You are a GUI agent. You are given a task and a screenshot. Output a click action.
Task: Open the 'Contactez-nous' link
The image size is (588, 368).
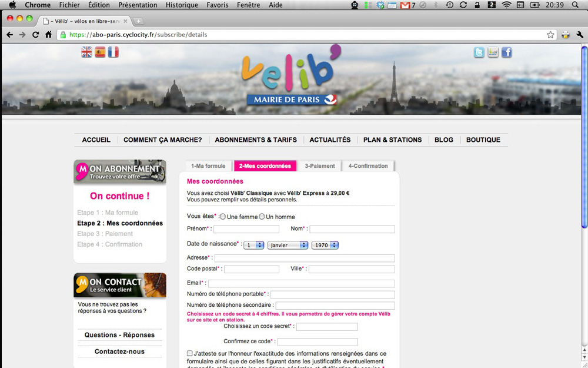click(119, 352)
